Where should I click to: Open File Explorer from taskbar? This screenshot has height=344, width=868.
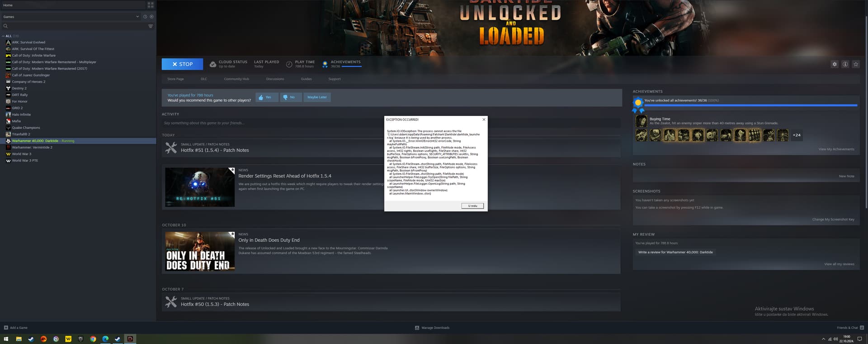click(19, 339)
